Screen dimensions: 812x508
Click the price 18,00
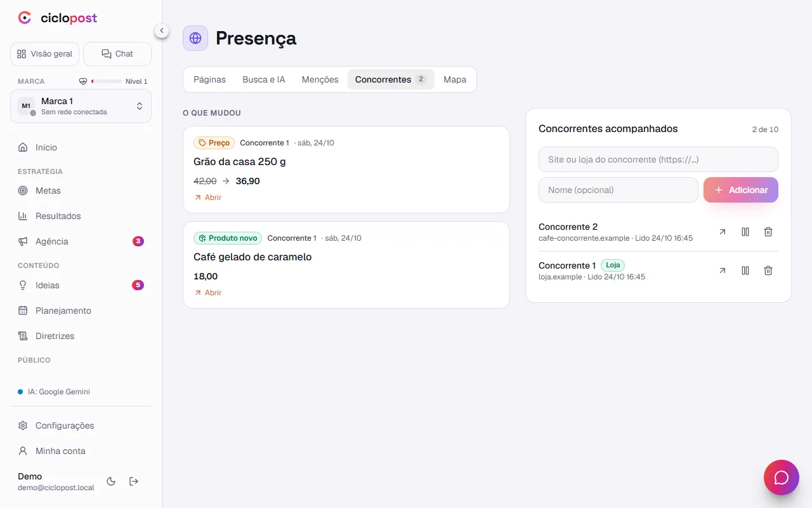206,276
